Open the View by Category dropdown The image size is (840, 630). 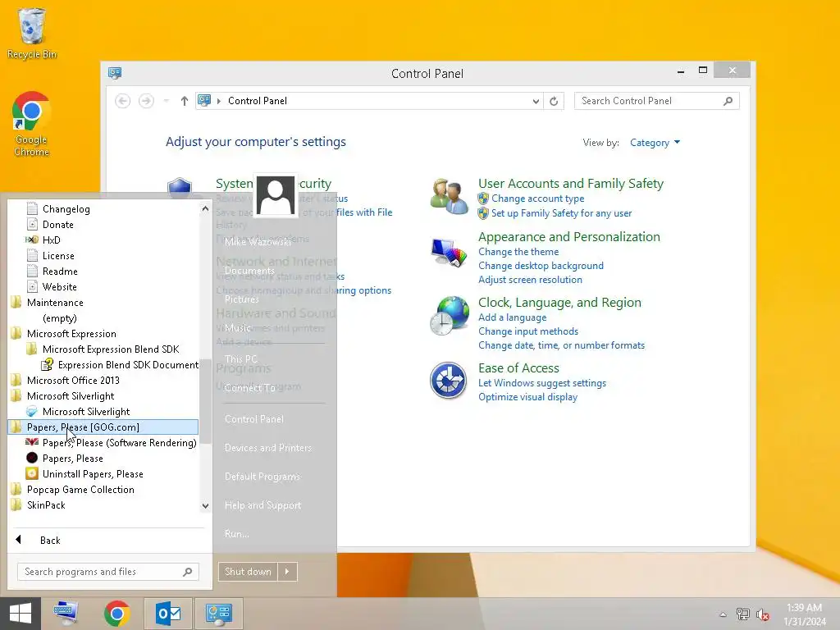pyautogui.click(x=655, y=143)
